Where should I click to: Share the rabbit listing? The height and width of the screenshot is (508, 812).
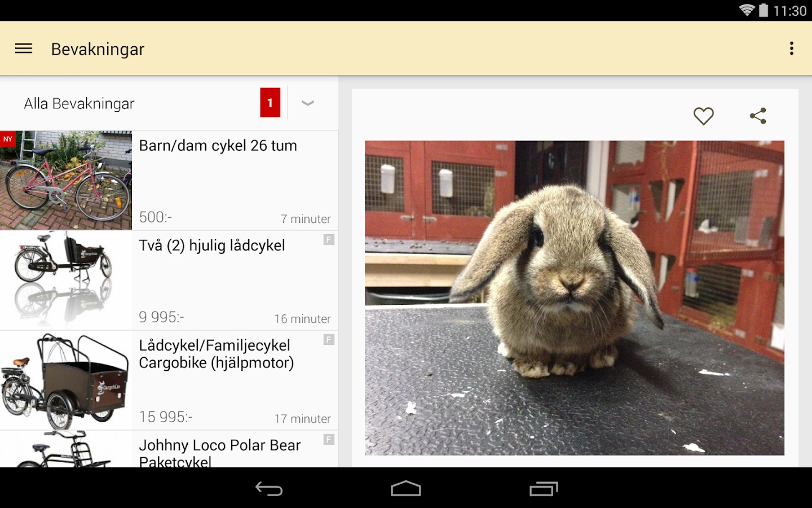click(x=758, y=116)
